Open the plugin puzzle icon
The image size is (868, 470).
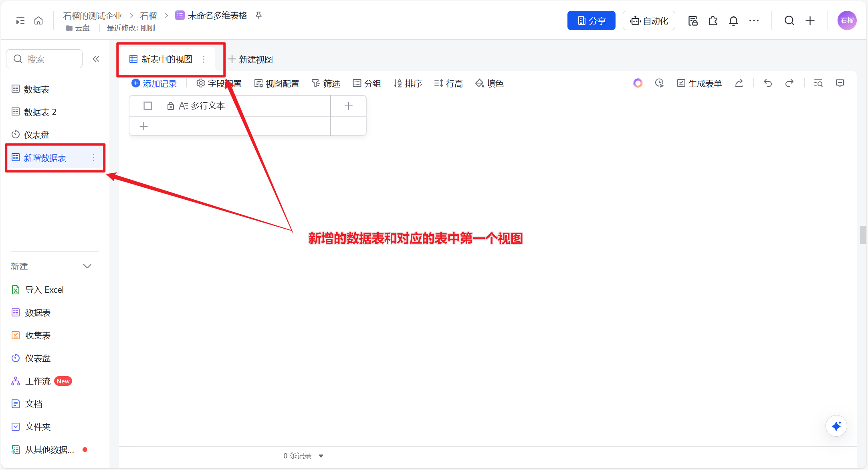coord(713,20)
